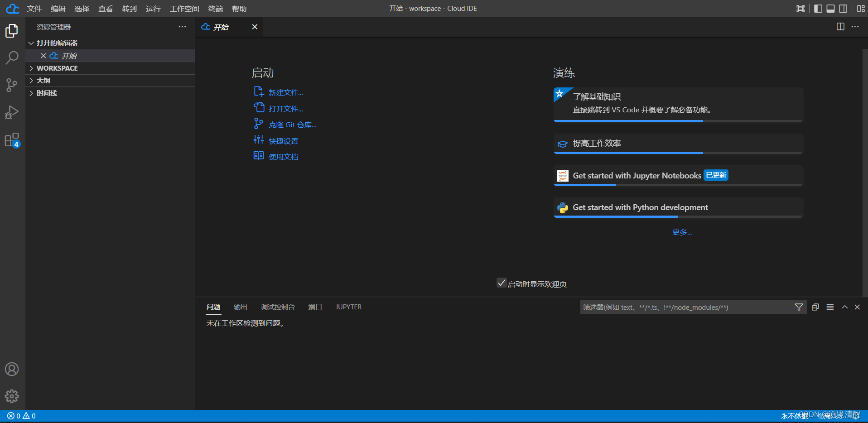868x423 pixels.
Task: Open the Accounts menu icon
Action: [12, 369]
